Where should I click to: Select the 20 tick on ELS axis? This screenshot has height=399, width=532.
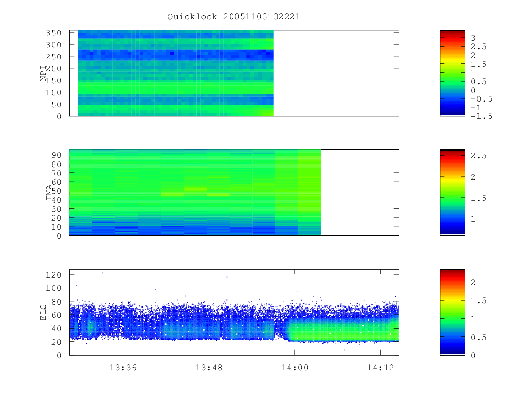pyautogui.click(x=57, y=342)
